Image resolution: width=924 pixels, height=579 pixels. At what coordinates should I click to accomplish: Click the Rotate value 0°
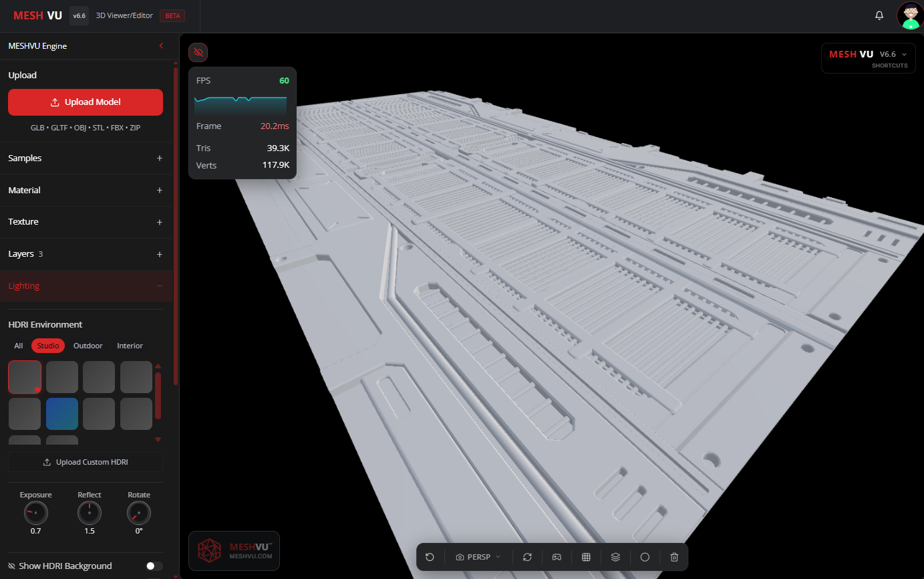click(x=139, y=531)
